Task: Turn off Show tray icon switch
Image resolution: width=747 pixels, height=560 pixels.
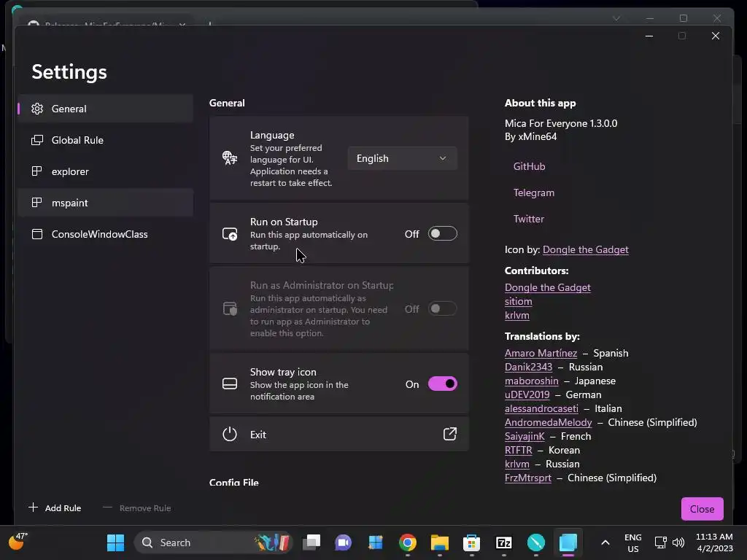Action: click(443, 384)
